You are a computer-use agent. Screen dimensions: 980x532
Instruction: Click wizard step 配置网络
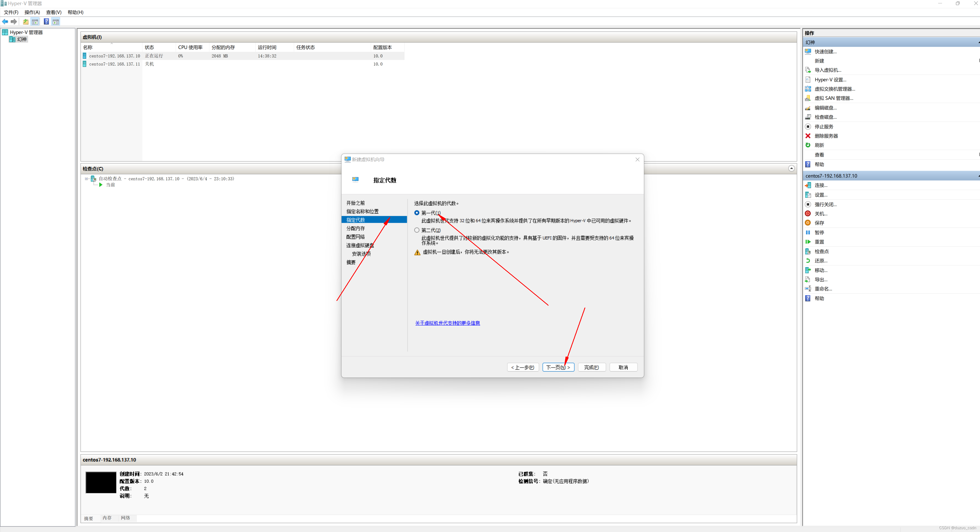pos(355,237)
